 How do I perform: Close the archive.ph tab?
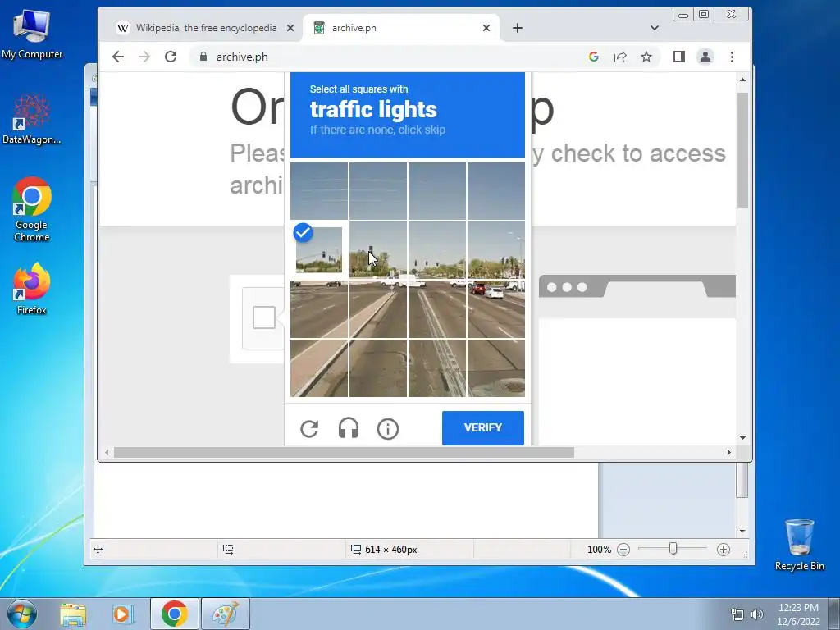[486, 28]
